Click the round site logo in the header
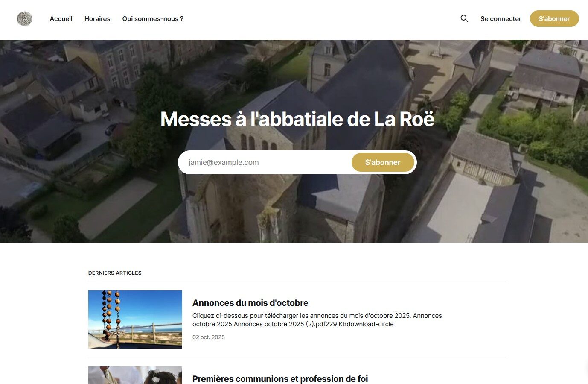 24,19
